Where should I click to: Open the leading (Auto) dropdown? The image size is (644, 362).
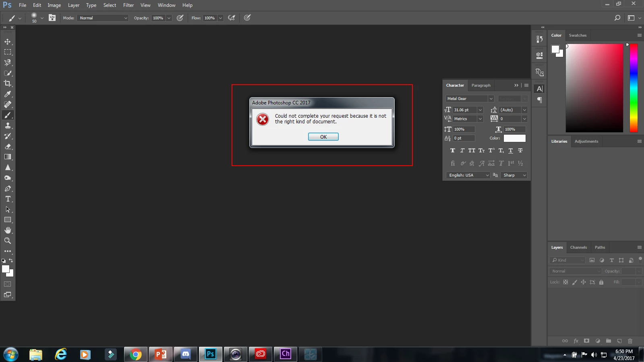524,110
